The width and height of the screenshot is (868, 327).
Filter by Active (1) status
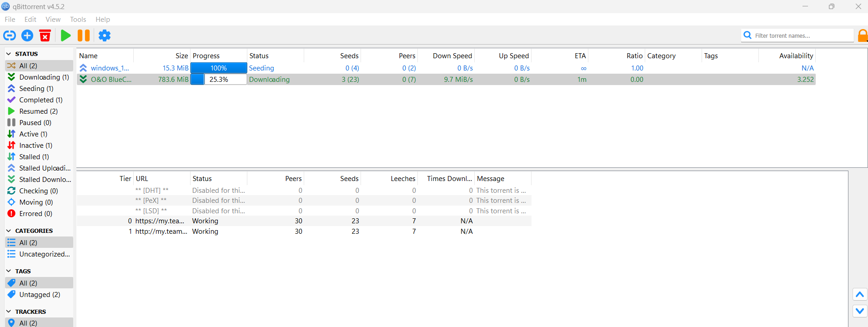click(39, 134)
